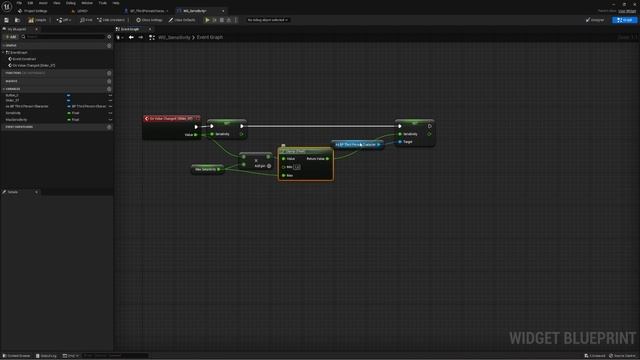Change the MaxSensitivity variable Float type pill

(73, 120)
